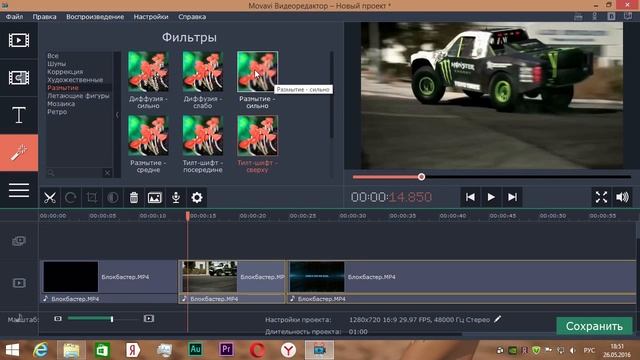Click the overlay track icon on the timeline
The height and width of the screenshot is (360, 640).
point(19,241)
